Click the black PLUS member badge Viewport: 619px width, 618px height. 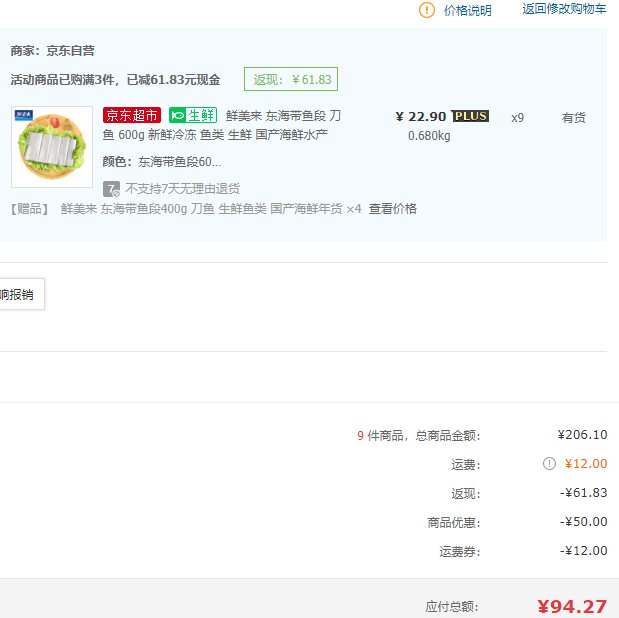point(471,116)
